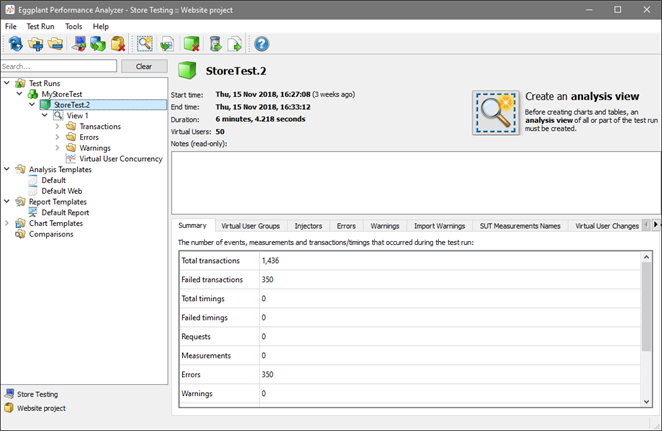This screenshot has width=662, height=431.
Task: Open the Test Run menu
Action: (x=41, y=26)
